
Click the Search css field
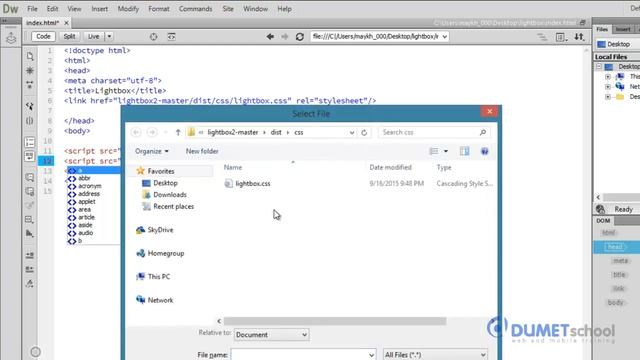[434, 132]
